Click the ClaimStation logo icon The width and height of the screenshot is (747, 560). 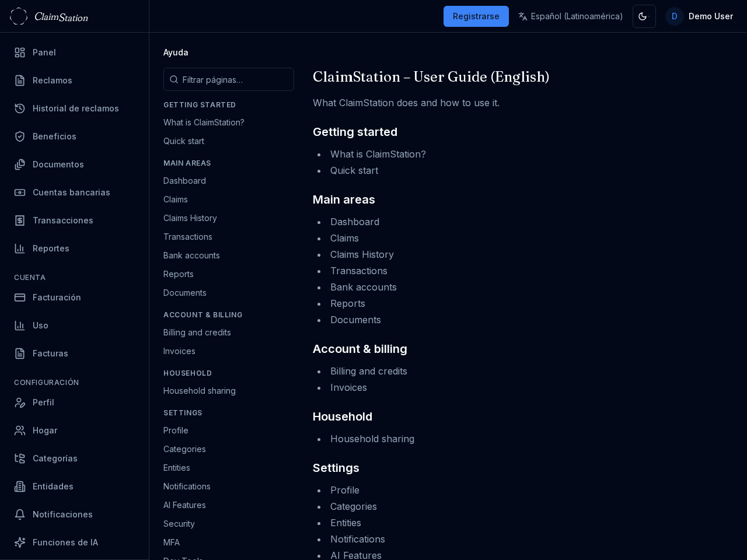pyautogui.click(x=19, y=16)
